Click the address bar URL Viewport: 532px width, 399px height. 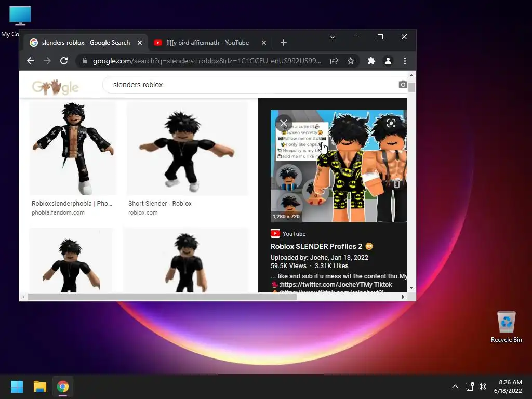[207, 61]
